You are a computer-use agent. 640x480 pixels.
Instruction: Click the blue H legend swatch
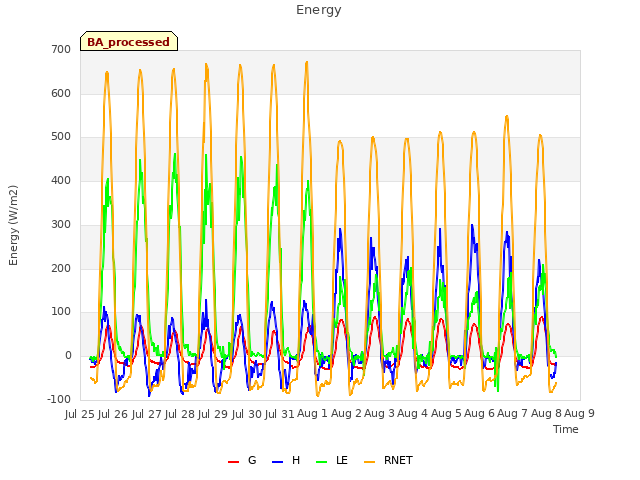(x=278, y=462)
